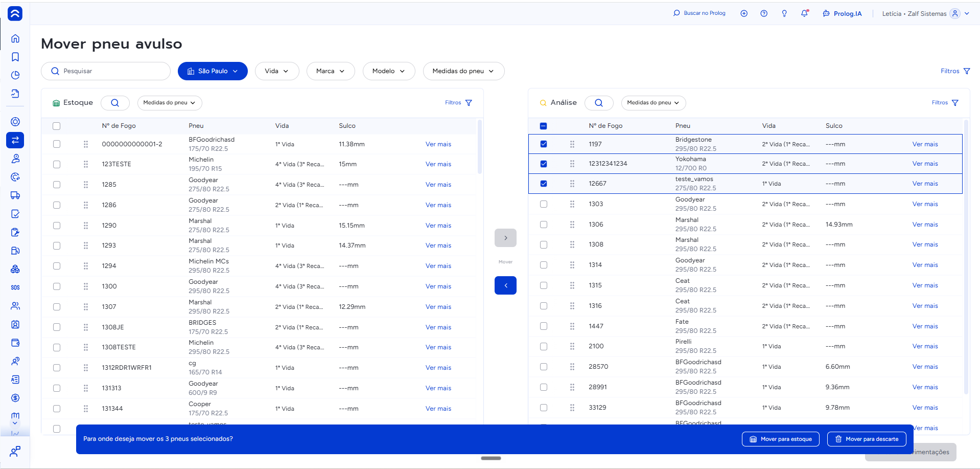The height and width of the screenshot is (469, 980).
Task: Click the Vida column header in Estoque
Action: (x=282, y=126)
